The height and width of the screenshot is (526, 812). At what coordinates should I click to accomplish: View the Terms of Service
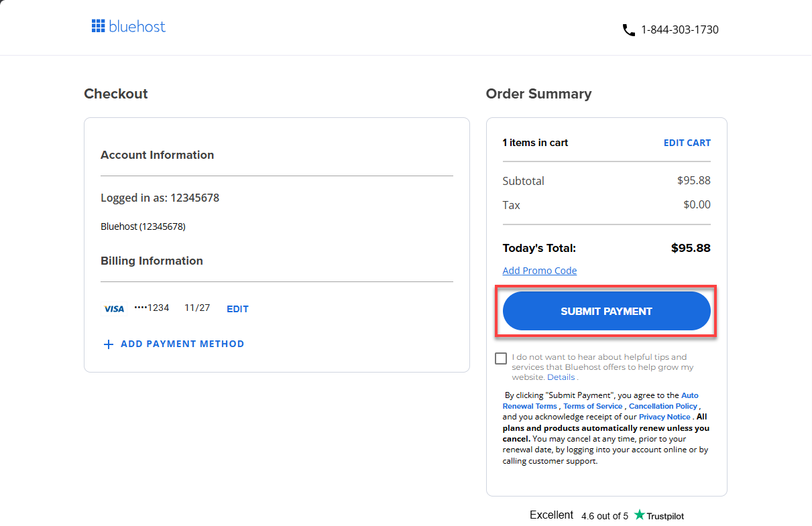pyautogui.click(x=593, y=405)
